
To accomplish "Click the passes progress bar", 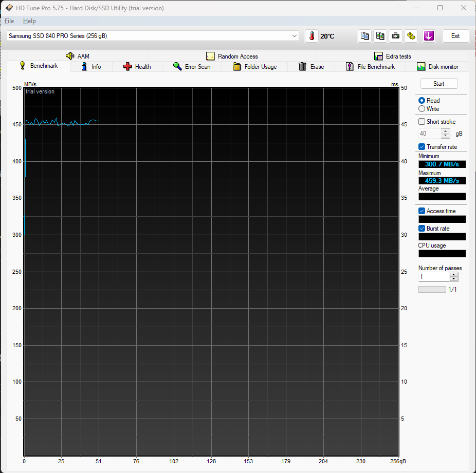I will [432, 289].
